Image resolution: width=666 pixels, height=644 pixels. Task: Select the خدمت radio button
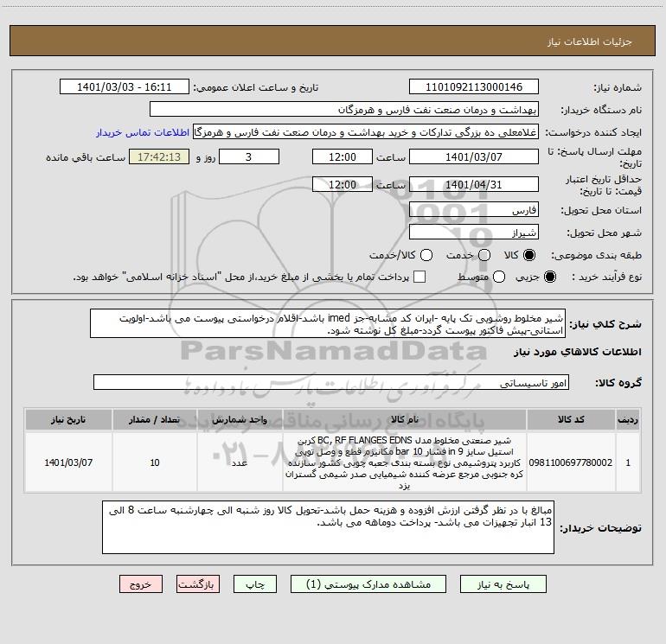point(484,255)
